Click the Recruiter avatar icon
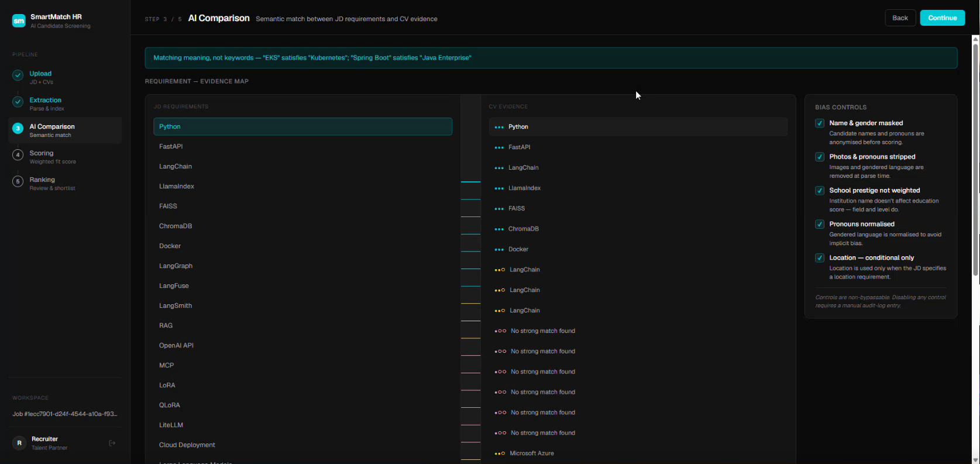This screenshot has width=980, height=464. pos(19,443)
